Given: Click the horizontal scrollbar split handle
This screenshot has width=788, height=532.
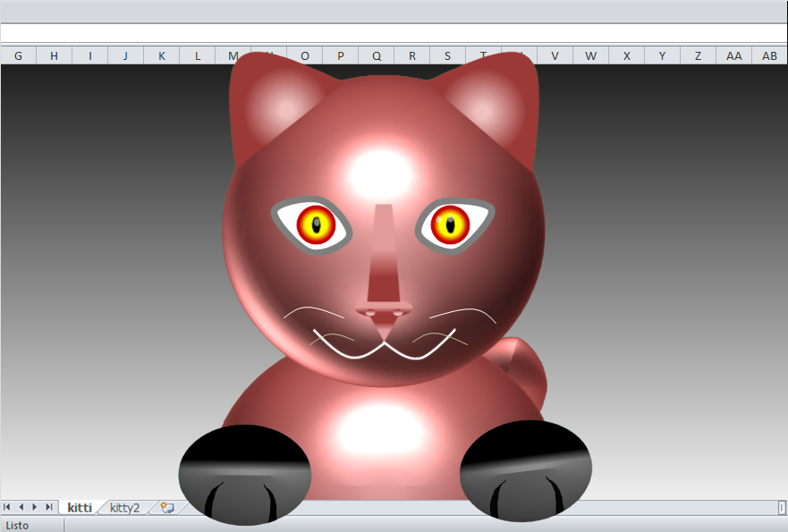Looking at the screenshot, I should click(782, 507).
